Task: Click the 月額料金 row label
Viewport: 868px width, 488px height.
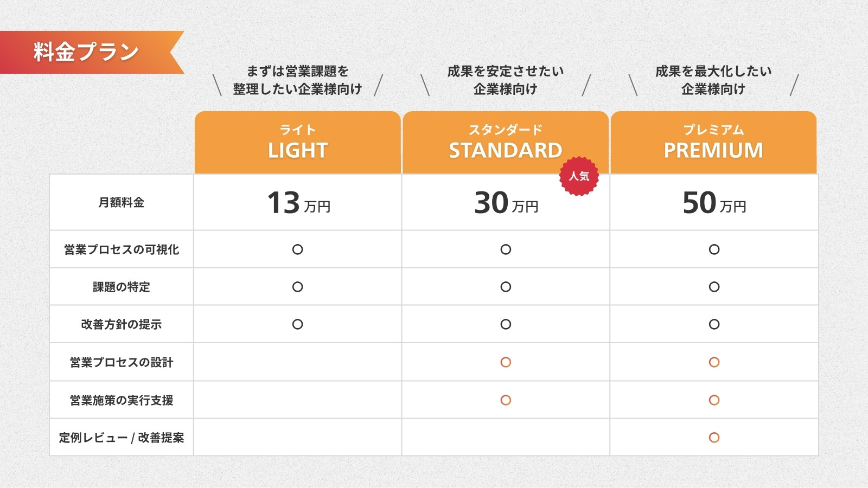Action: 122,202
